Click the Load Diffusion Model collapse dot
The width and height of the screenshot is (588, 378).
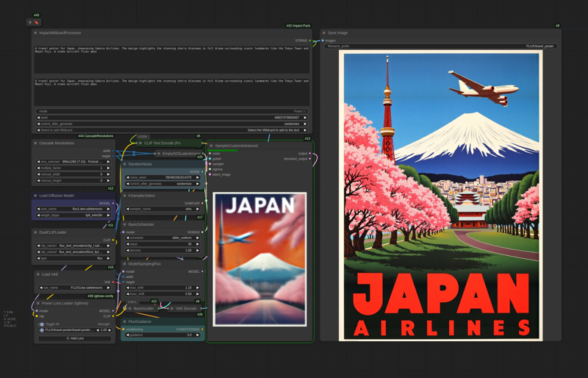coord(35,196)
